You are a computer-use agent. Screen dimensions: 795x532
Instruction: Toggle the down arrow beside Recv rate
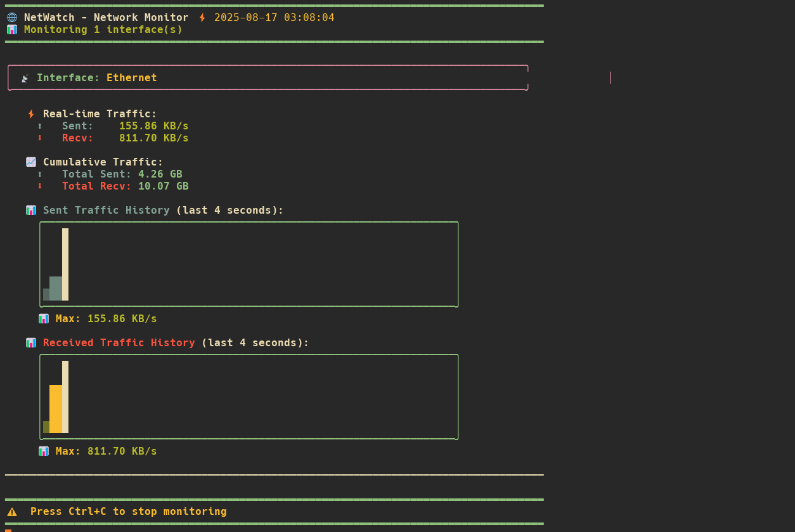tap(40, 138)
